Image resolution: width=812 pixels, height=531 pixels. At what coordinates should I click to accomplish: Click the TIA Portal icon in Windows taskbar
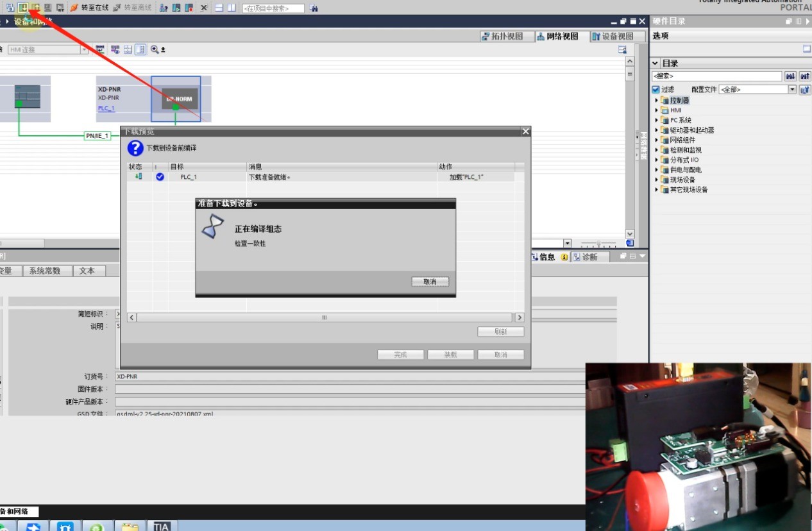tap(162, 527)
